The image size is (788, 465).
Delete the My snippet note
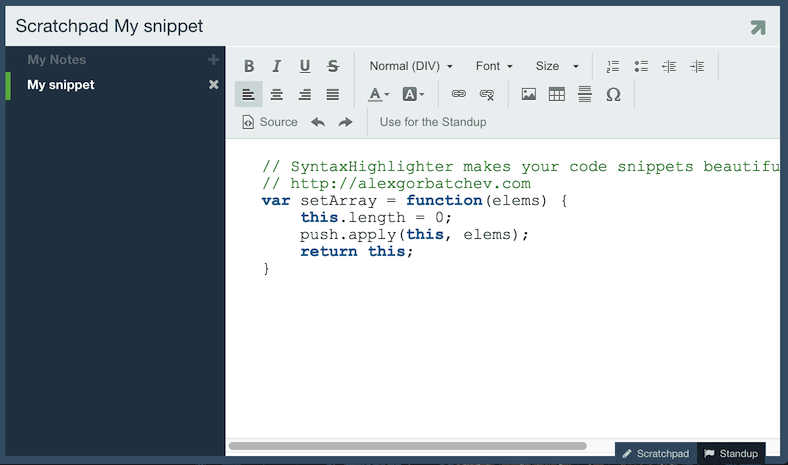(x=214, y=84)
